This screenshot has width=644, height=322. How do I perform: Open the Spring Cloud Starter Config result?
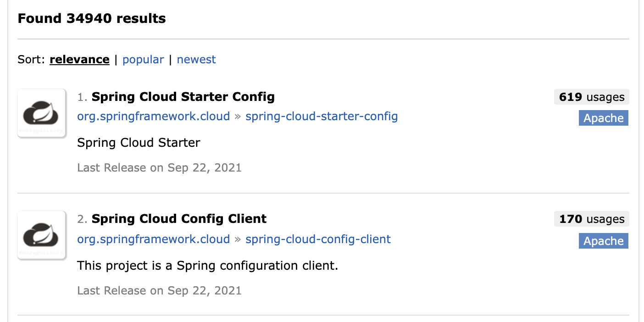[x=183, y=97]
